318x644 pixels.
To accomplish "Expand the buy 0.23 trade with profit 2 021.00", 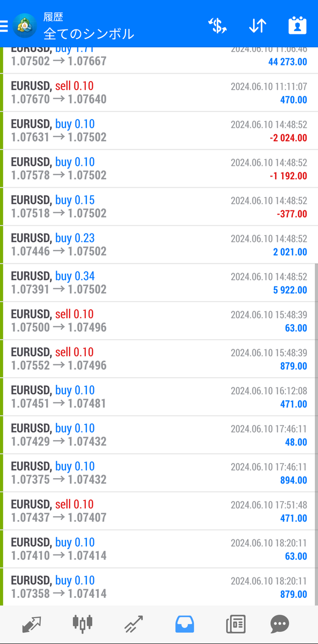I will 159,245.
